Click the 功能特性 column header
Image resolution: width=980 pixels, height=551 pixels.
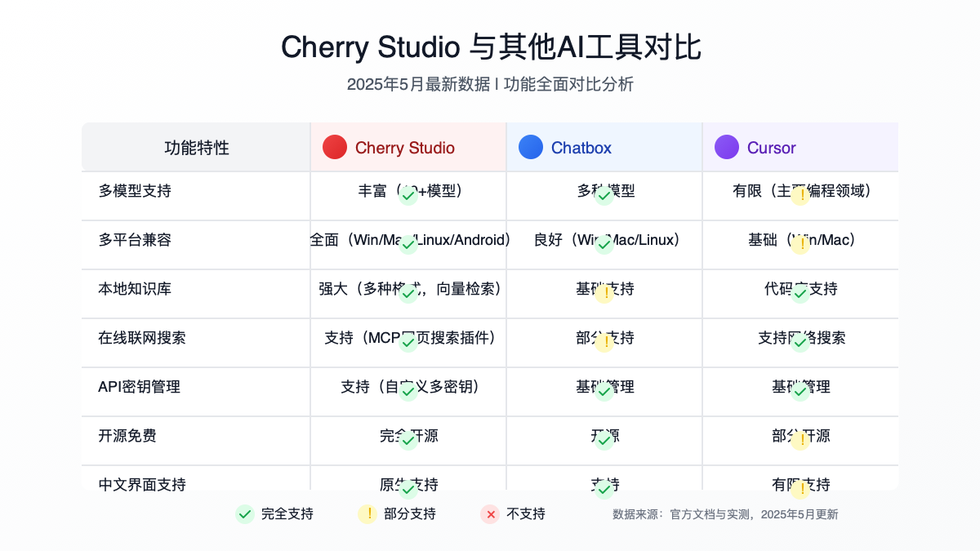(x=196, y=148)
